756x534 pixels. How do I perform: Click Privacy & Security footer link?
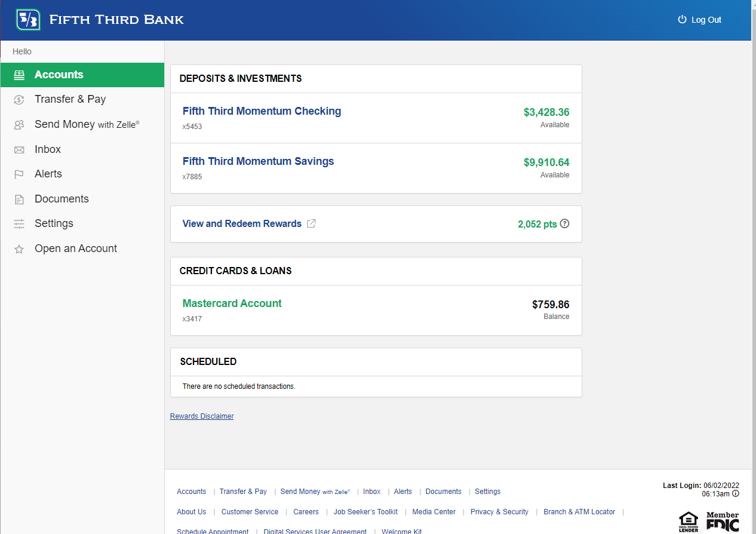coord(499,512)
